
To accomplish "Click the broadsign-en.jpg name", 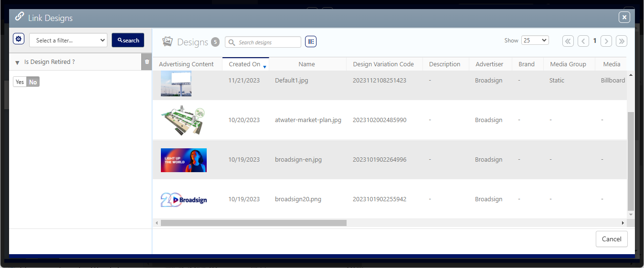I will 298,160.
